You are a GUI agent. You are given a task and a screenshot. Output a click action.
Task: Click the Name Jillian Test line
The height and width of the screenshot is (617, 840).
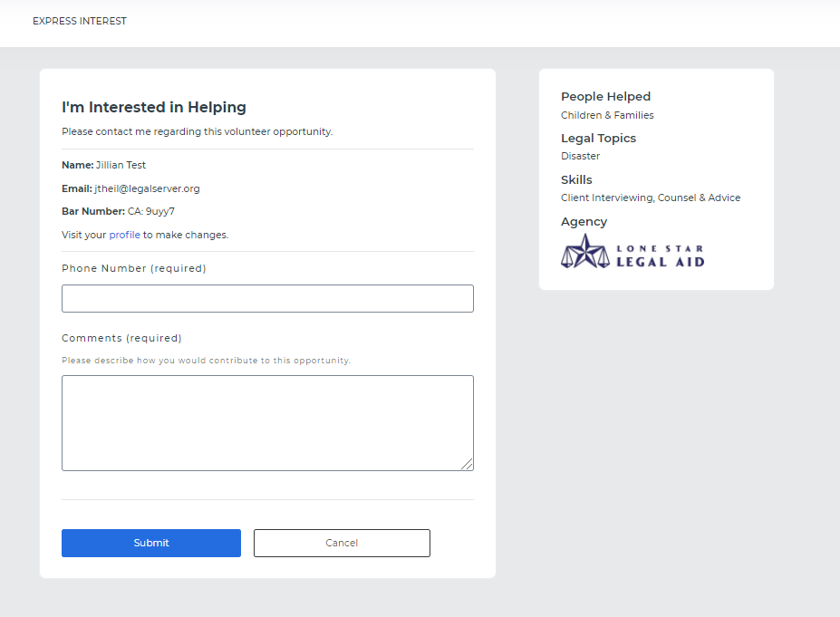click(x=103, y=165)
